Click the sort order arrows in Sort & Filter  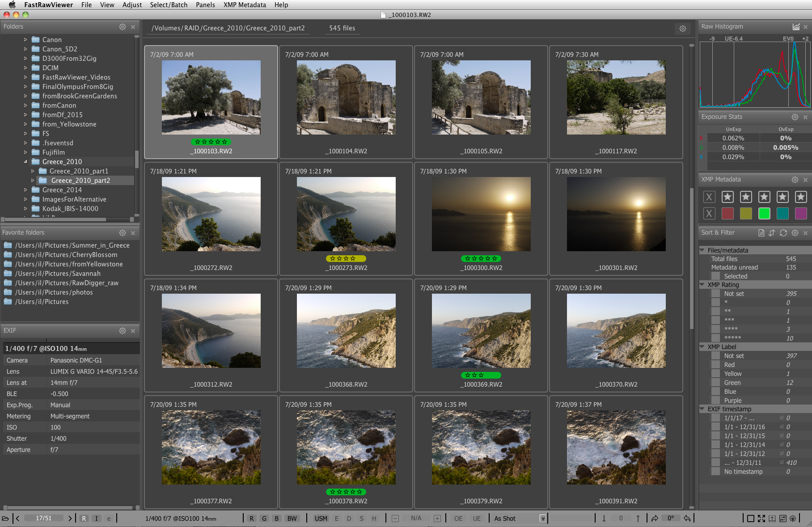(772, 233)
